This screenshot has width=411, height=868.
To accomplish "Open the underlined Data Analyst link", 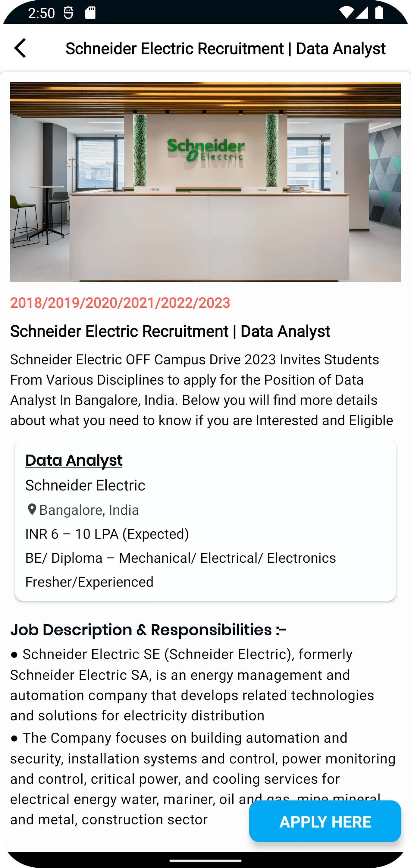I will (x=74, y=460).
